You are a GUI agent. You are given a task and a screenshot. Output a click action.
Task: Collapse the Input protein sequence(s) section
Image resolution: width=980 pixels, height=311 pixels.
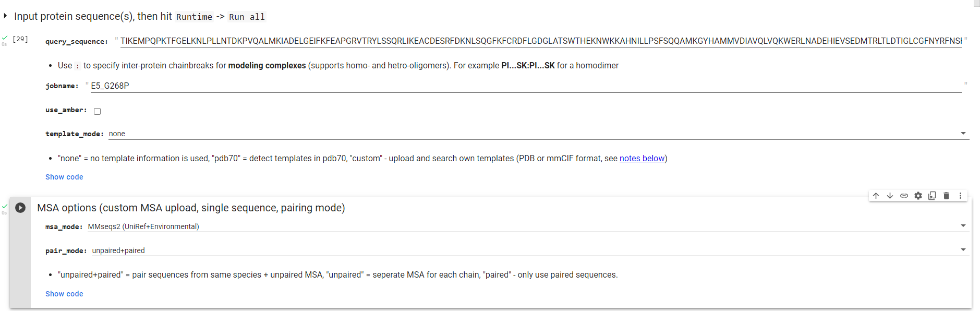click(x=5, y=16)
